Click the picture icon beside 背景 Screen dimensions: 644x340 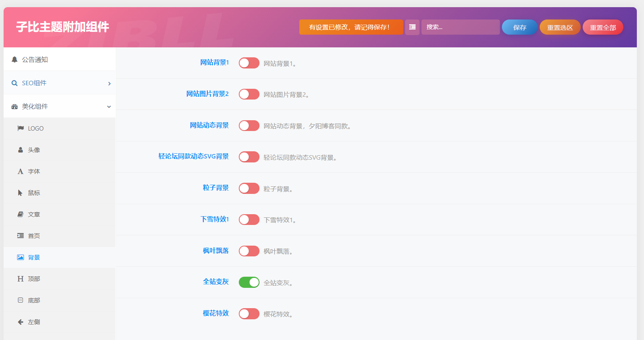[21, 257]
